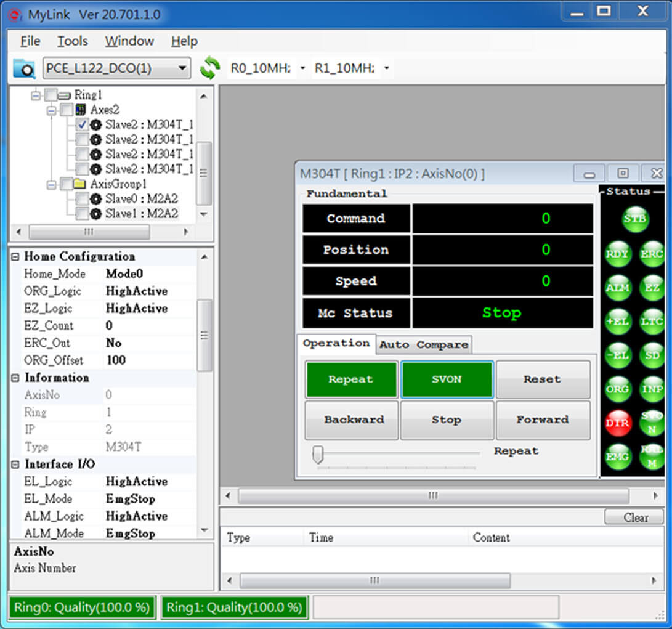Screen dimensions: 672x629
Task: Collapse the Information section
Action: click(15, 378)
